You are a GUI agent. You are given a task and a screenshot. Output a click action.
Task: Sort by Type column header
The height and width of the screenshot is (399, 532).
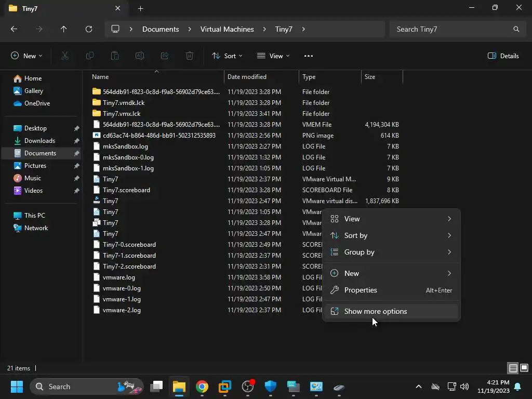click(330, 77)
